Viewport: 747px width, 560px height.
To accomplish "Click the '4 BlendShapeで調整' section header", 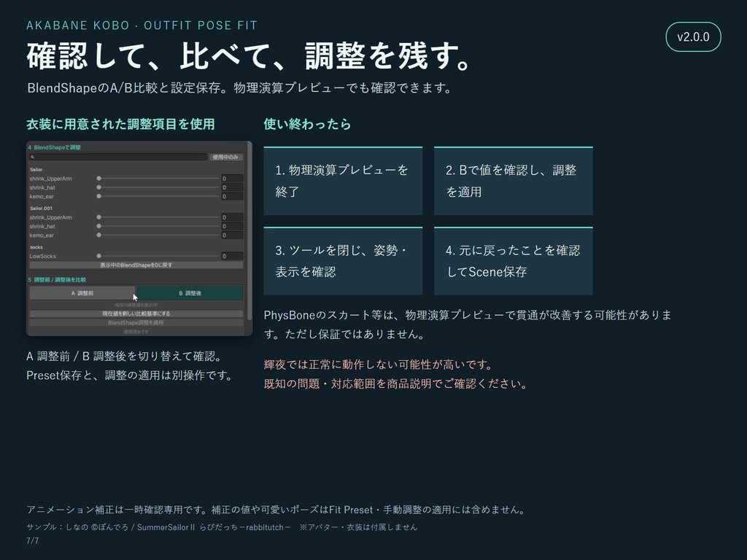I will click(54, 147).
